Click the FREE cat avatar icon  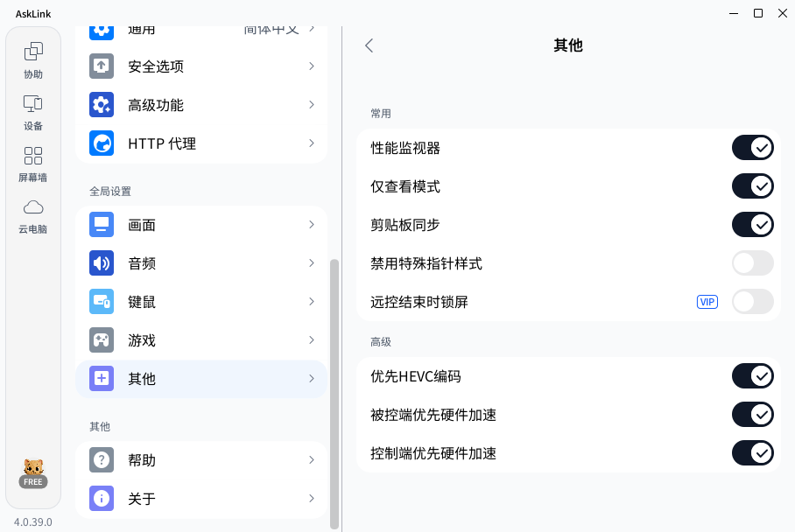tap(33, 473)
